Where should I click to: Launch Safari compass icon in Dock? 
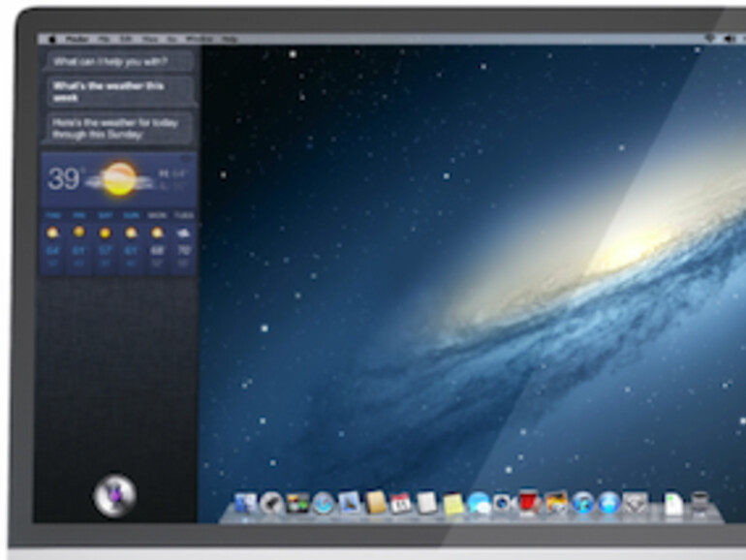[323, 504]
